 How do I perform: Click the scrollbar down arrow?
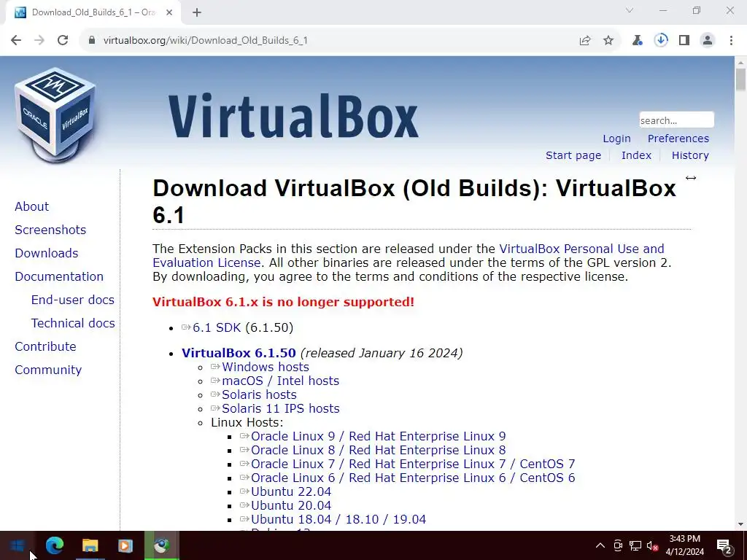click(x=740, y=524)
